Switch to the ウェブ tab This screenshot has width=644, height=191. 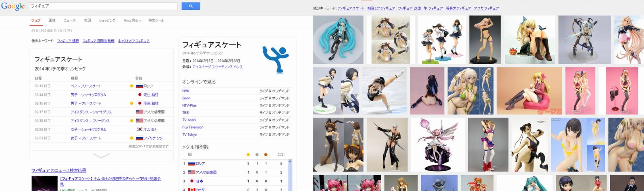[x=36, y=20]
